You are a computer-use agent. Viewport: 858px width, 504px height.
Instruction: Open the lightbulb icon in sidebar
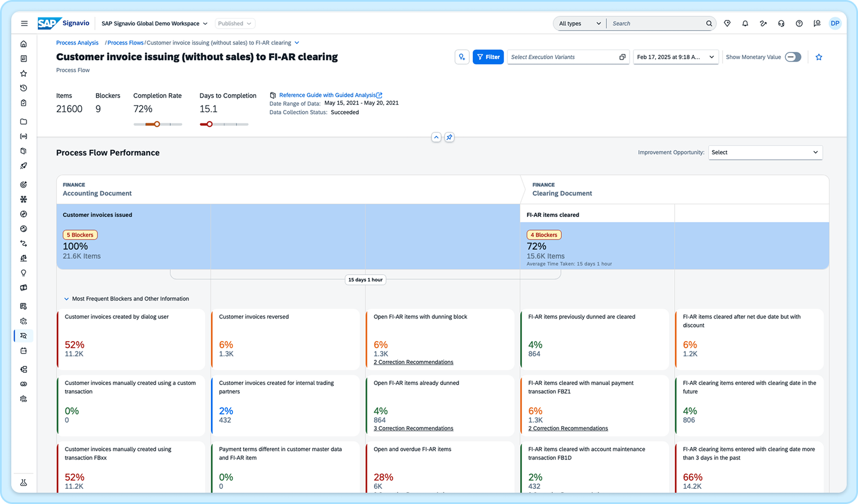(x=24, y=273)
